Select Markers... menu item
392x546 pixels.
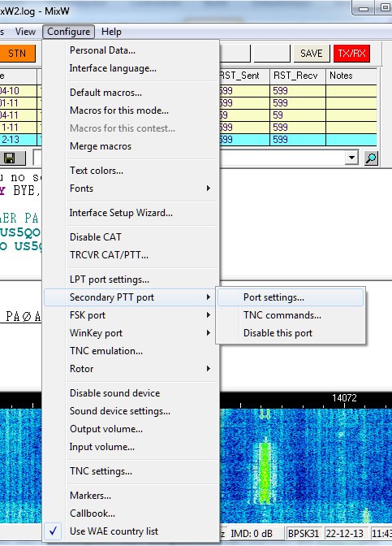131,496
